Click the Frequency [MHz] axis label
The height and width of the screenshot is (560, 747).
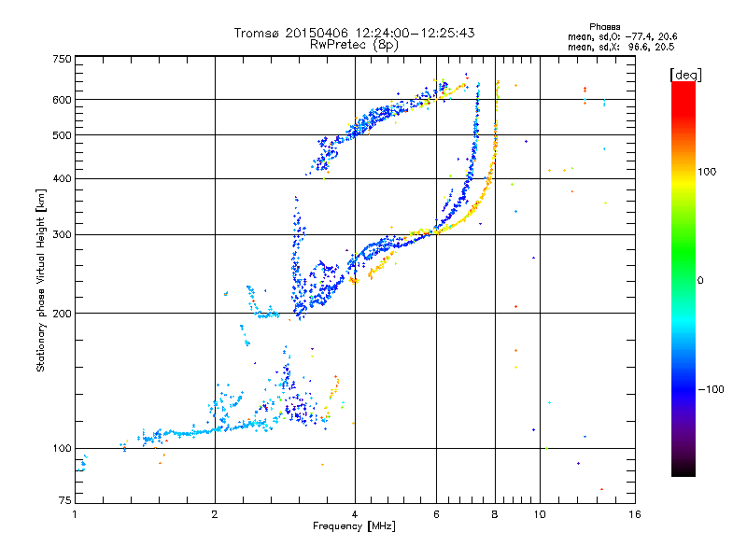[x=355, y=526]
